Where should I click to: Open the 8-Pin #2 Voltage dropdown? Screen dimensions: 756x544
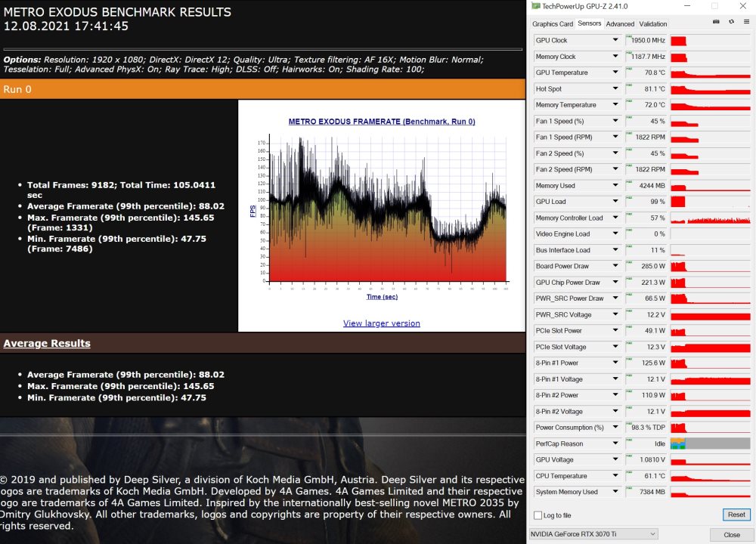(x=615, y=412)
